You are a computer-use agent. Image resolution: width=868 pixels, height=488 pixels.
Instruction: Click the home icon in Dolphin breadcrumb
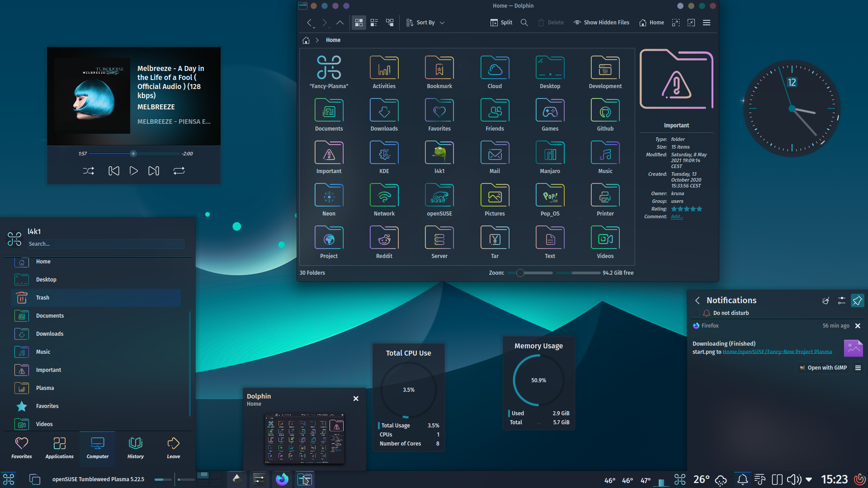[306, 40]
